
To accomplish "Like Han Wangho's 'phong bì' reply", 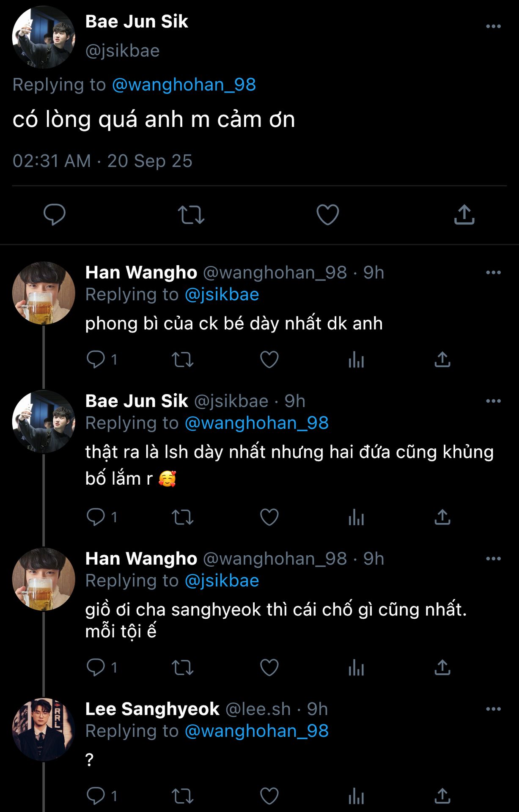I will [x=269, y=360].
